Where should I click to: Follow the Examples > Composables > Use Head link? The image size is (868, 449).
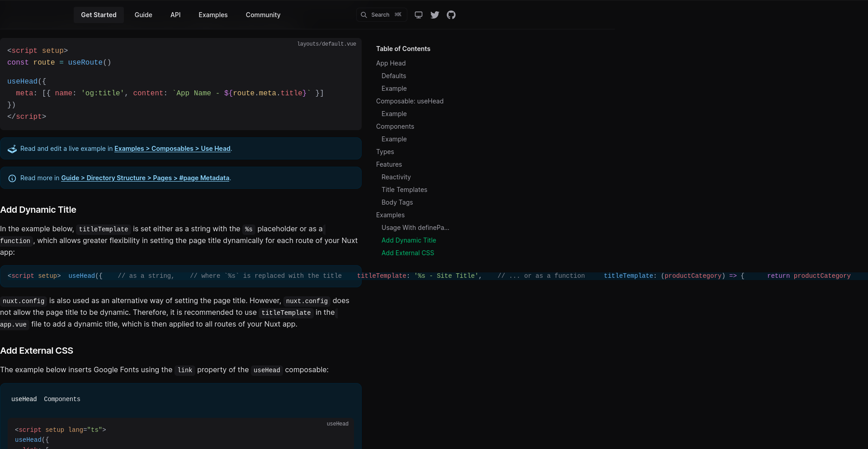(172, 148)
